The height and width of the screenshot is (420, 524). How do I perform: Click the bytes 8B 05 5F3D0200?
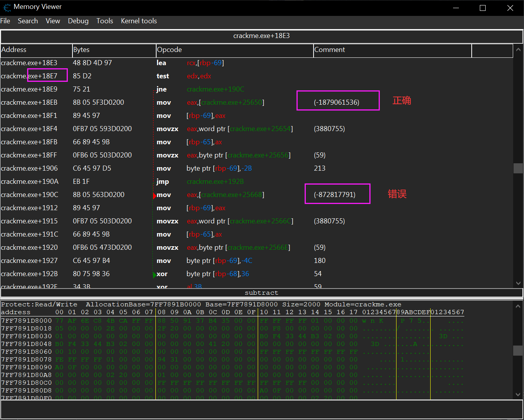tap(98, 102)
